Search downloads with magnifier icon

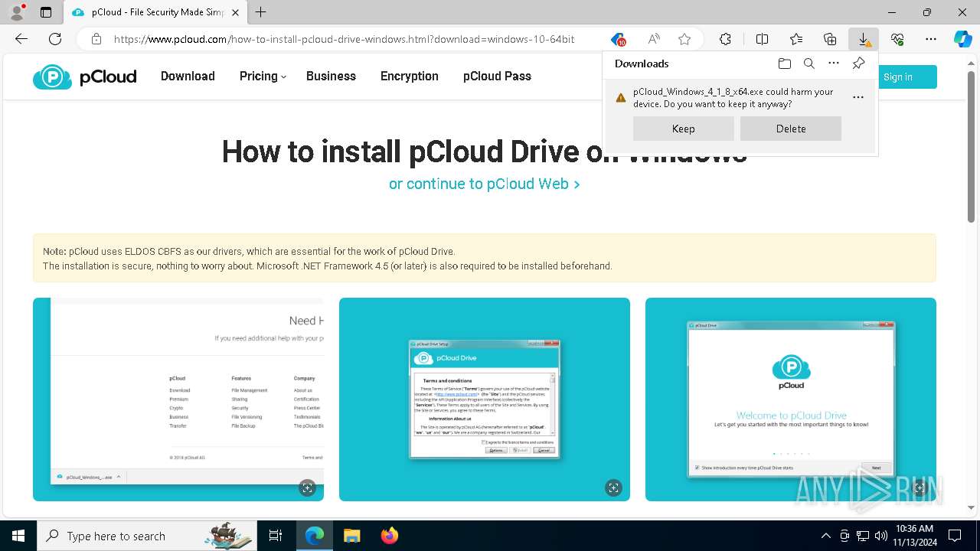pos(808,64)
